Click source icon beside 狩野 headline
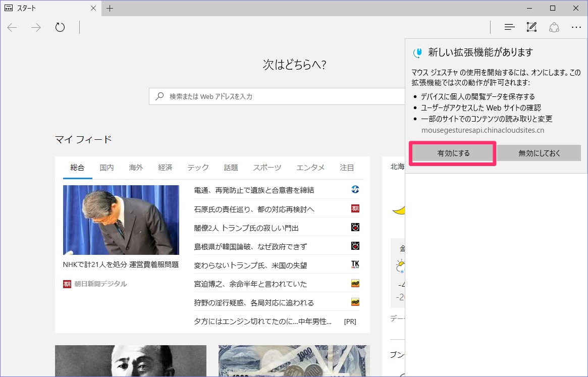Screen dimensions: 588x377 click(x=355, y=302)
